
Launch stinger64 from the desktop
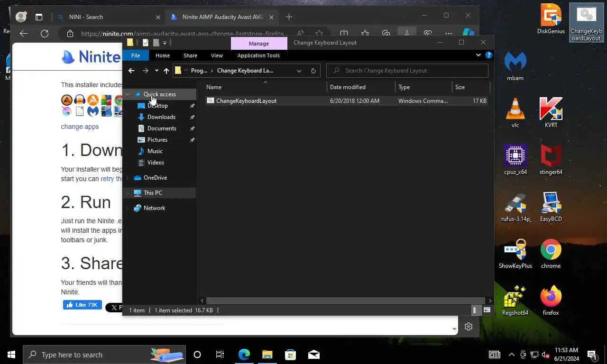[x=551, y=160]
